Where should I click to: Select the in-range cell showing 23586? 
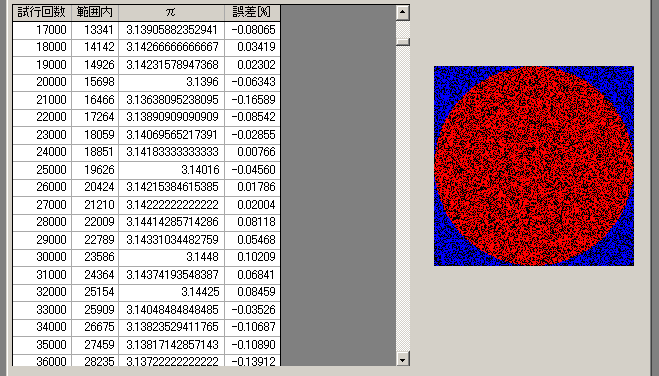[95, 257]
